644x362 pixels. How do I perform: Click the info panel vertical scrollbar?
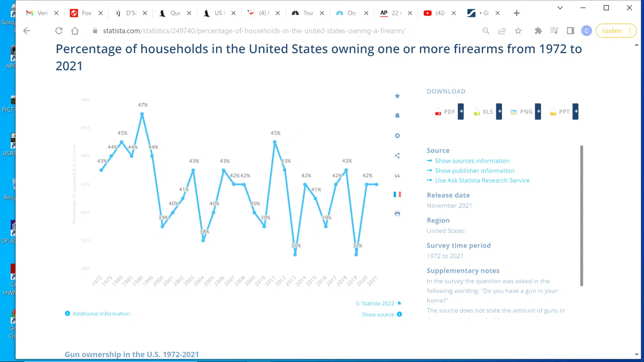point(582,216)
